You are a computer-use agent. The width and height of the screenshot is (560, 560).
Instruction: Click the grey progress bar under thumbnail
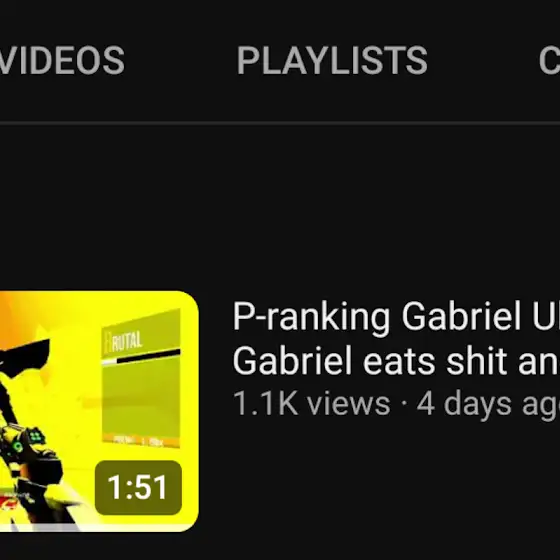pos(39,528)
